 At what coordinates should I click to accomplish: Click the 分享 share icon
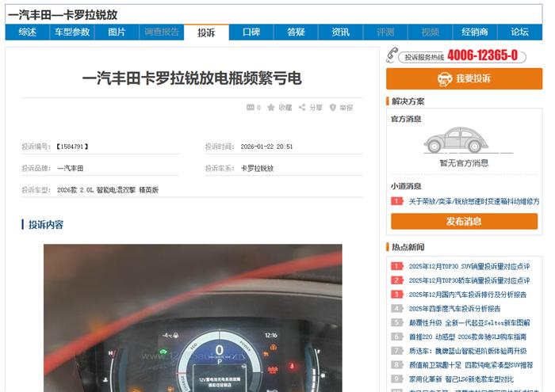tap(302, 108)
